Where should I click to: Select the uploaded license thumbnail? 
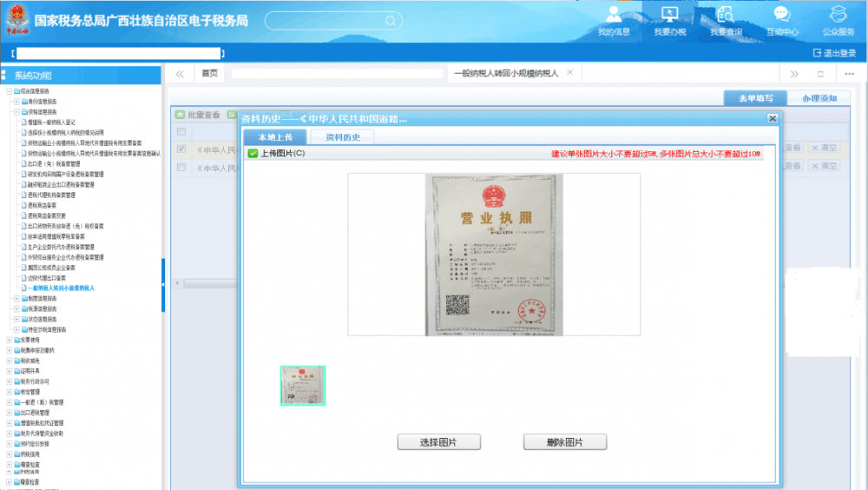click(303, 386)
